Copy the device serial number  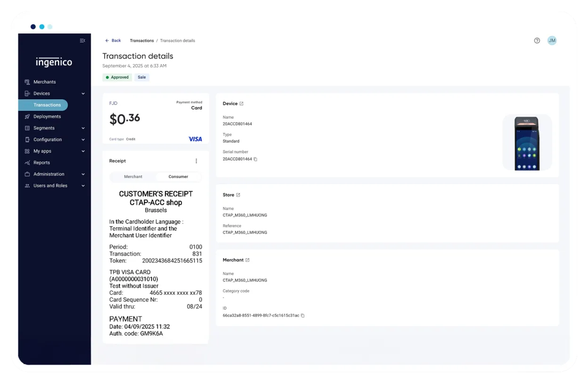click(255, 159)
